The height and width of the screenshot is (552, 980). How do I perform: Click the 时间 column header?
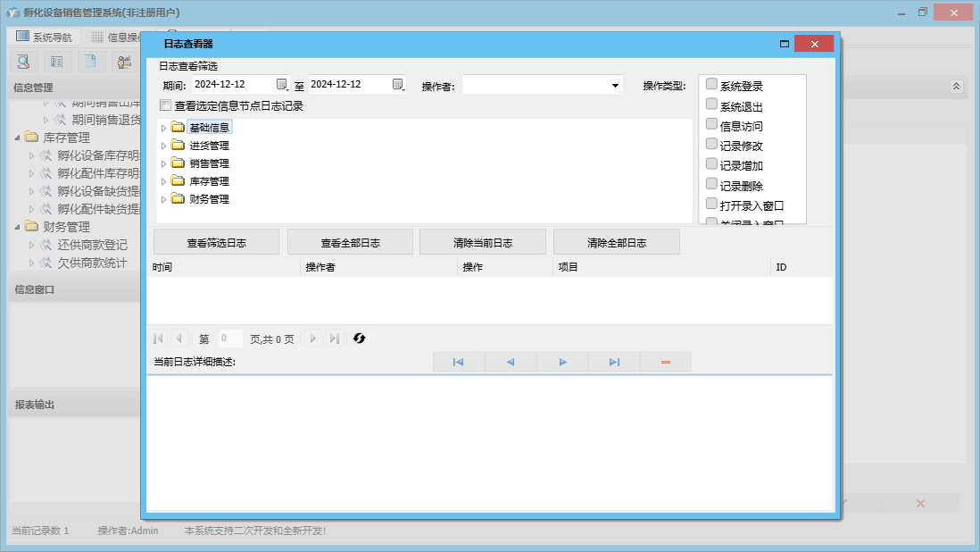click(x=224, y=267)
